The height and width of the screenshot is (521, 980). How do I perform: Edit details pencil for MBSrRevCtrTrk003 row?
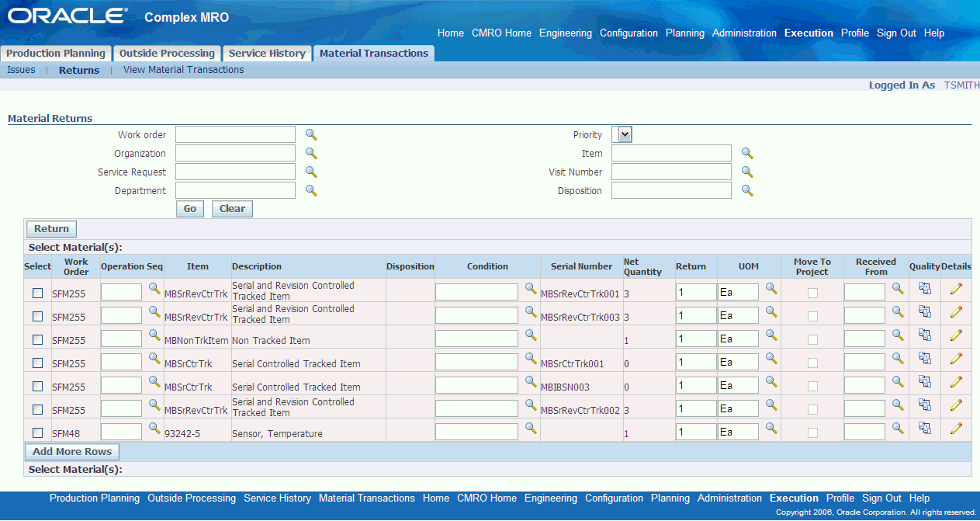(x=956, y=311)
